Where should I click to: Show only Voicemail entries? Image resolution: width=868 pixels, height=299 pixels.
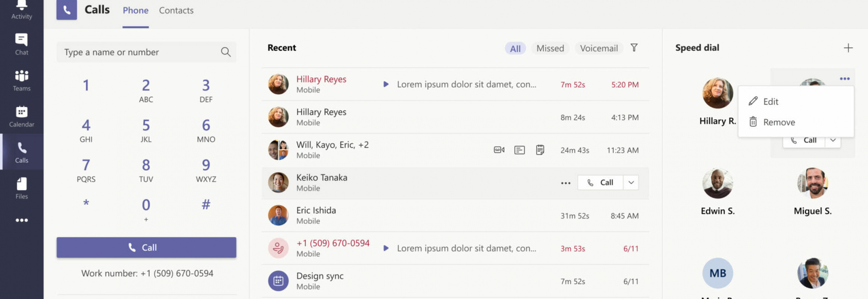tap(599, 48)
